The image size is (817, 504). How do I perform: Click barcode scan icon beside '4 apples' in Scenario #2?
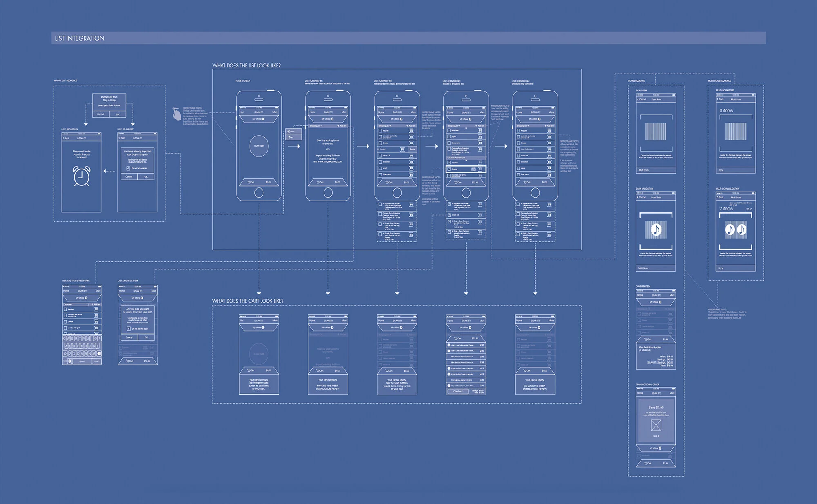(x=411, y=131)
